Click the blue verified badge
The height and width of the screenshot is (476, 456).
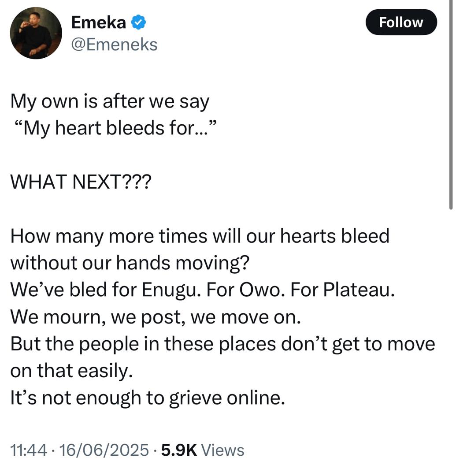[139, 22]
